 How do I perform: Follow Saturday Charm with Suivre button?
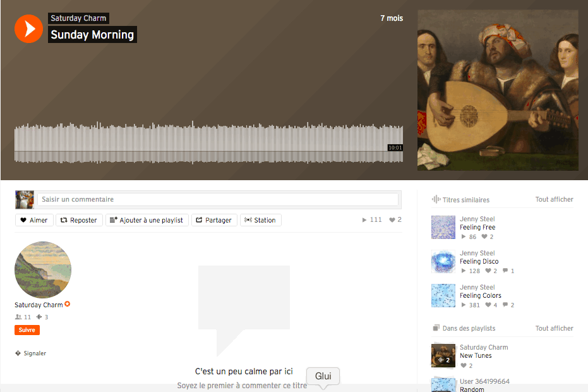pyautogui.click(x=27, y=330)
